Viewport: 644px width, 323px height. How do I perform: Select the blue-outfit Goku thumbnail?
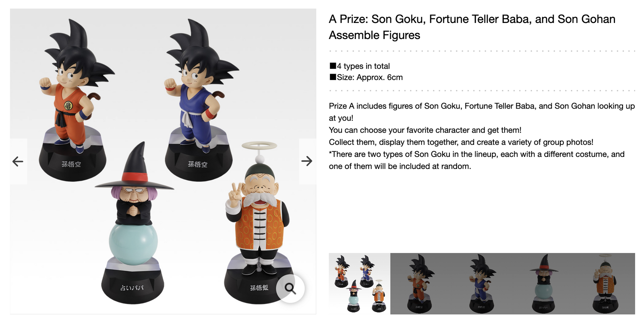pos(482,284)
